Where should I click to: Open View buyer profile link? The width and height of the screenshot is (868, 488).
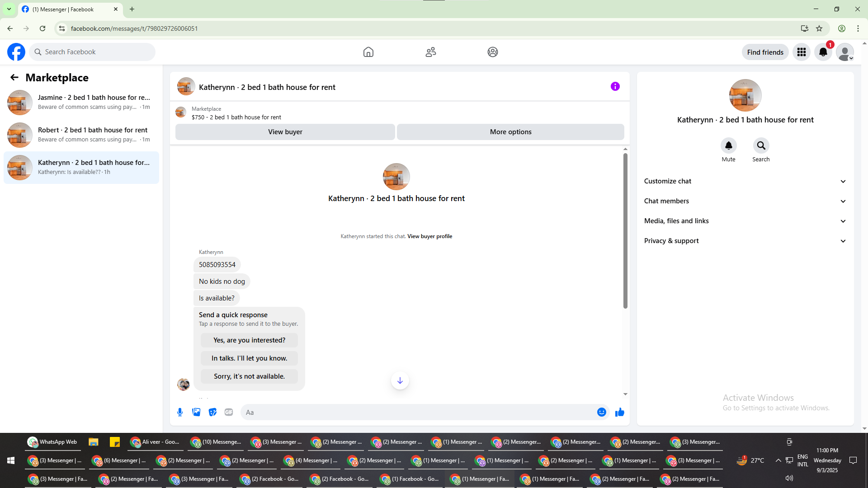(x=429, y=236)
